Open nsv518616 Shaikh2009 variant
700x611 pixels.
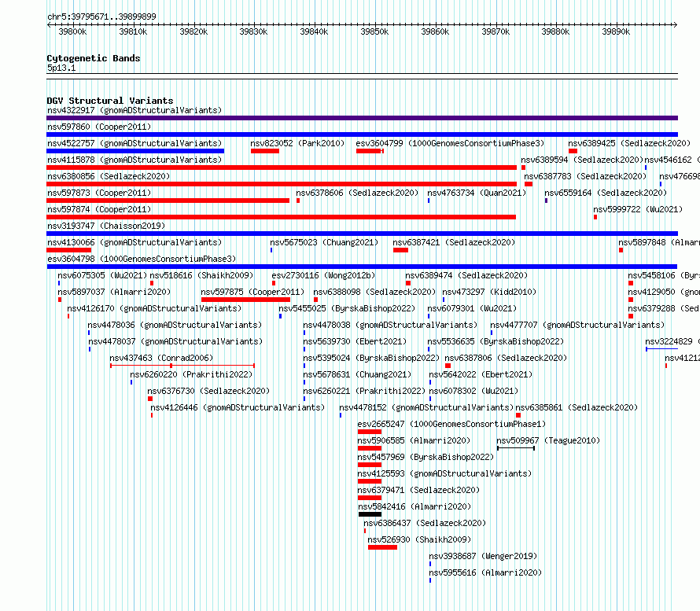pos(201,275)
